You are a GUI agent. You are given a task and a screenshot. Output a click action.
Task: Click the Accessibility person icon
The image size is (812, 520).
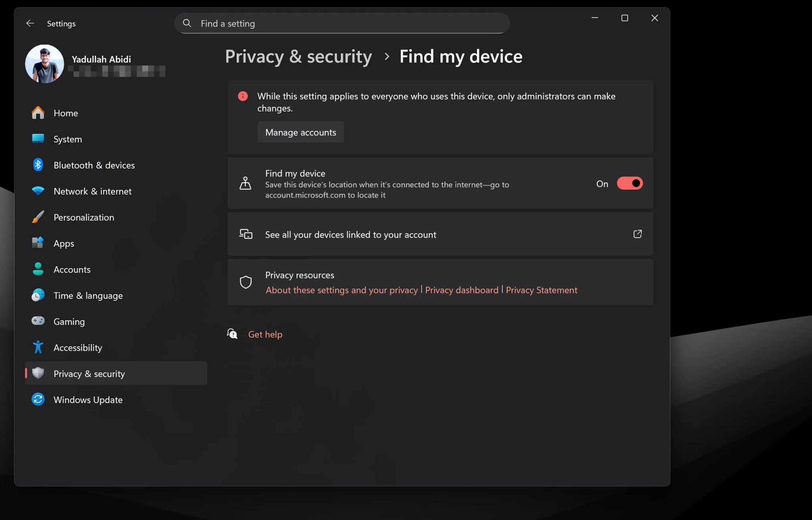(x=38, y=347)
